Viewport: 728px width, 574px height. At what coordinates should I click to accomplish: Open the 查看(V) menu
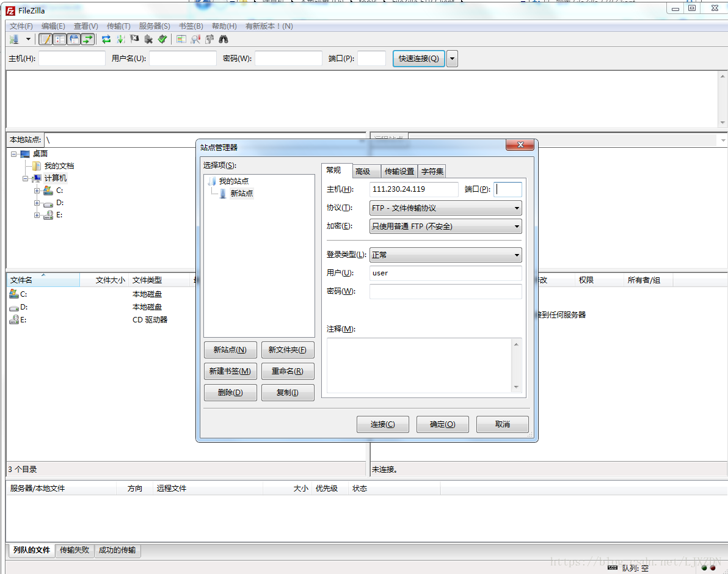click(86, 26)
